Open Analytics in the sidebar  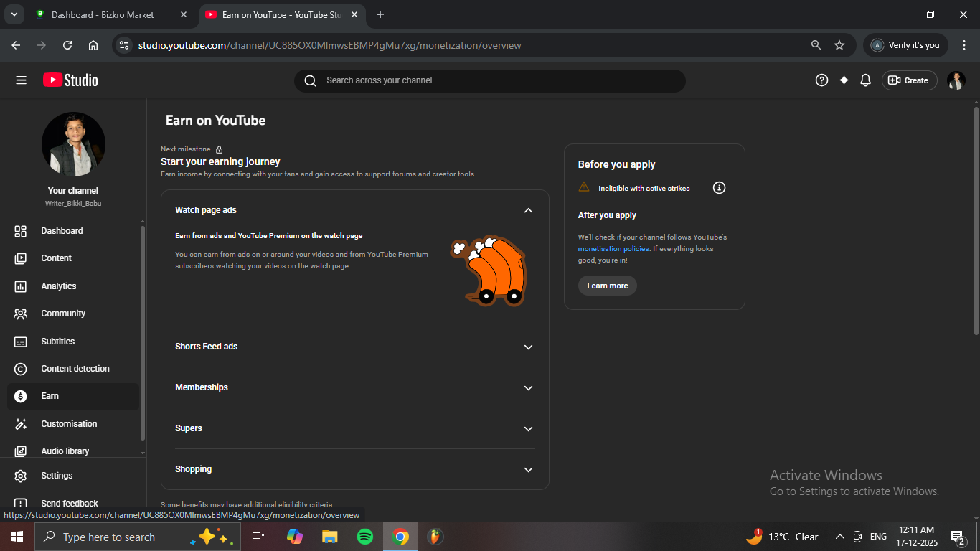coord(59,286)
